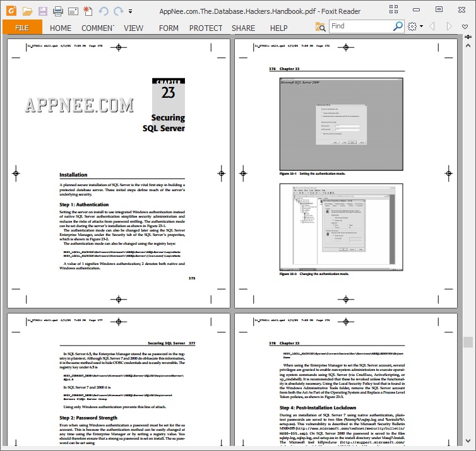Switch to the COMMENT ribbon tab
Viewport: 476px width, 451px height.
[98, 28]
